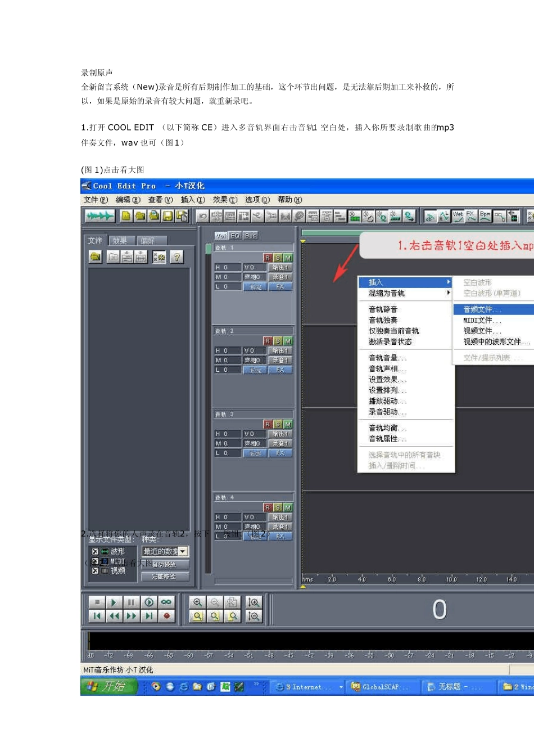Click the New file toolbar icon

point(126,215)
